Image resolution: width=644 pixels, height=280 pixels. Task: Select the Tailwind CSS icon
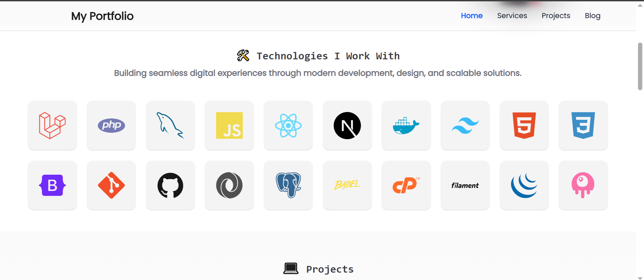point(465,125)
